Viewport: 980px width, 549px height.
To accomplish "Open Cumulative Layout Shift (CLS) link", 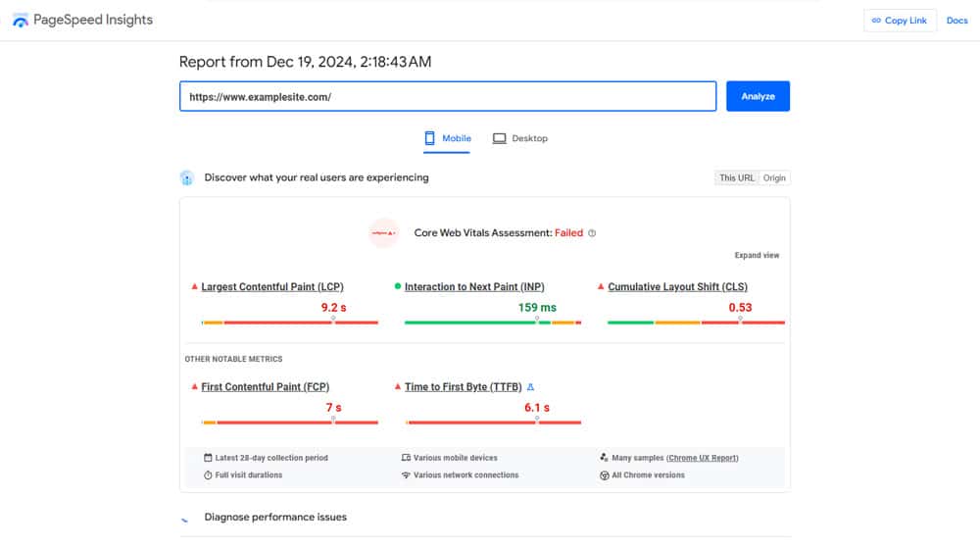I will [x=677, y=287].
